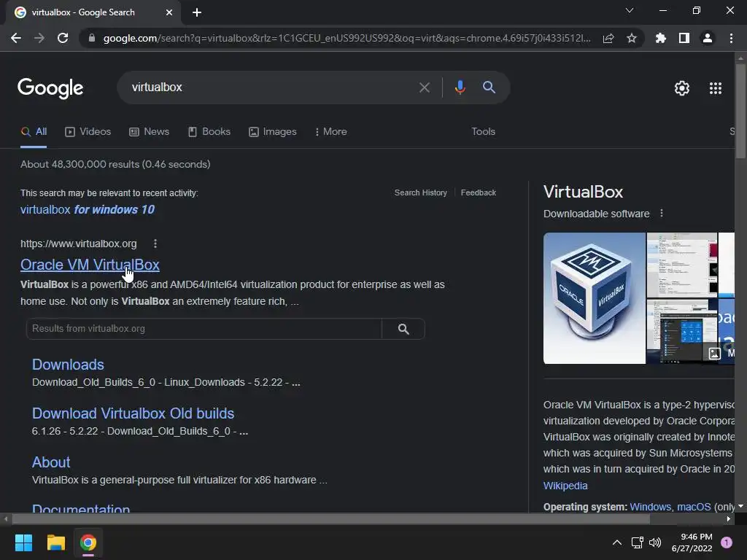Image resolution: width=747 pixels, height=560 pixels.
Task: Switch to the Images tab
Action: (x=273, y=132)
